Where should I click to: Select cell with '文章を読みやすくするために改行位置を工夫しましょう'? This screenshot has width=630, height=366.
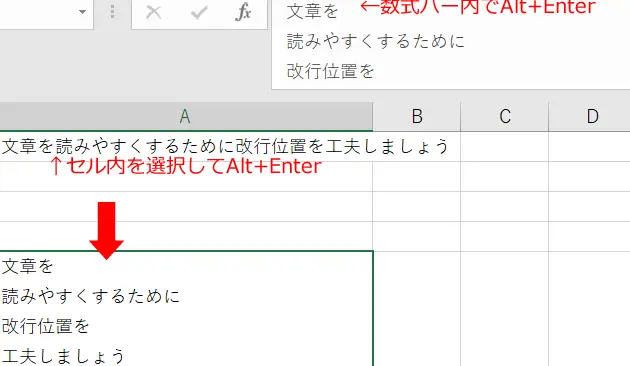coord(186,146)
